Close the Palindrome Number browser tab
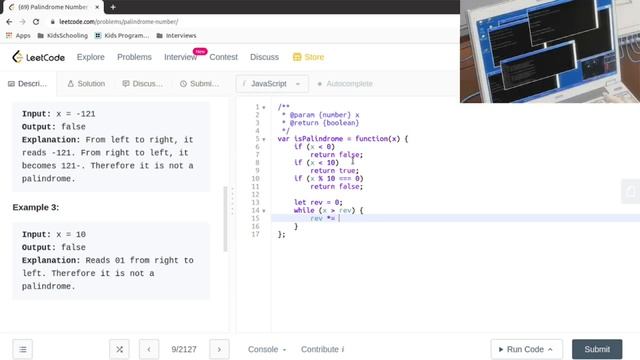The width and height of the screenshot is (640, 360). (97, 7)
